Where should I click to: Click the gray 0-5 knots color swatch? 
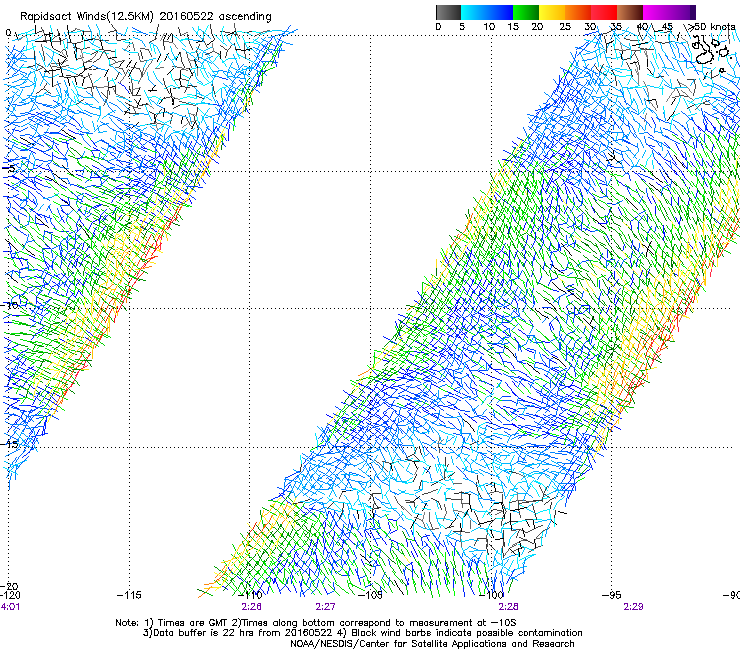point(448,12)
